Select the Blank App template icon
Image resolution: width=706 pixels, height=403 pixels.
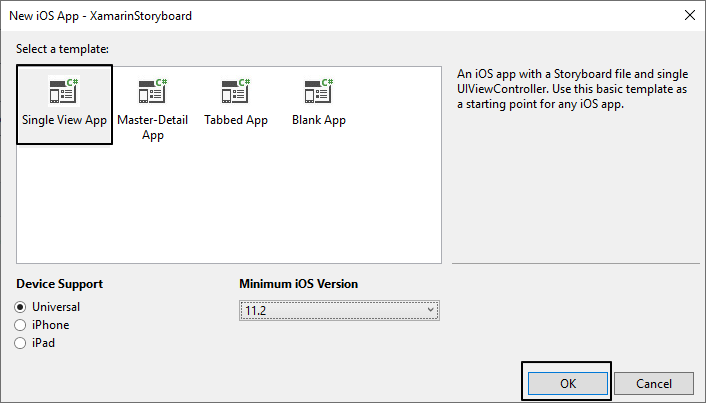click(x=319, y=91)
